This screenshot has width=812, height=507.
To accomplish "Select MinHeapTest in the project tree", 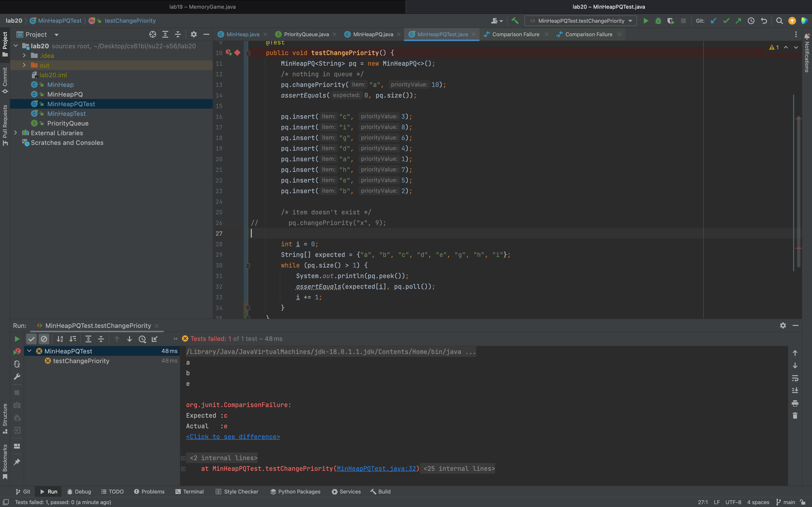I will tap(66, 114).
